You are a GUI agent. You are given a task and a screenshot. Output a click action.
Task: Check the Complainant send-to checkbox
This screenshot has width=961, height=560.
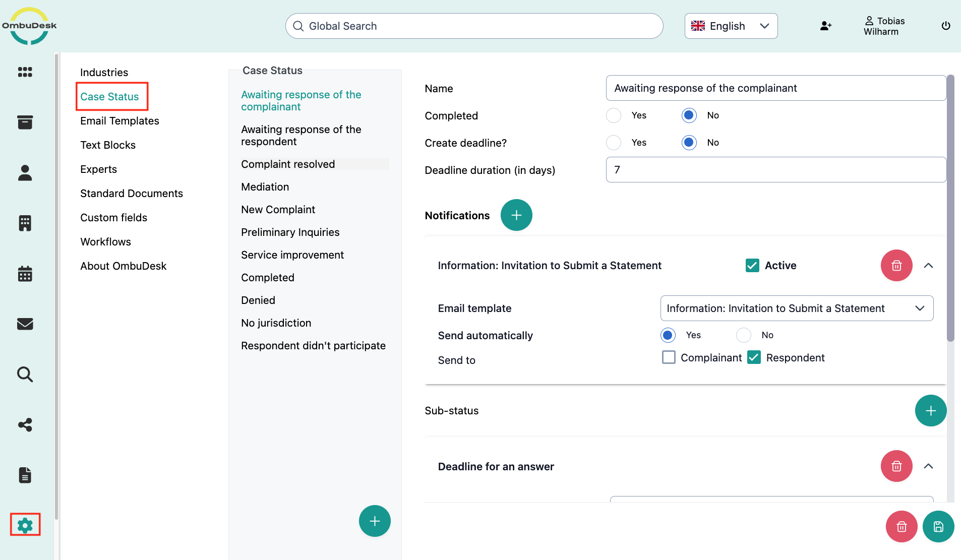(x=669, y=357)
